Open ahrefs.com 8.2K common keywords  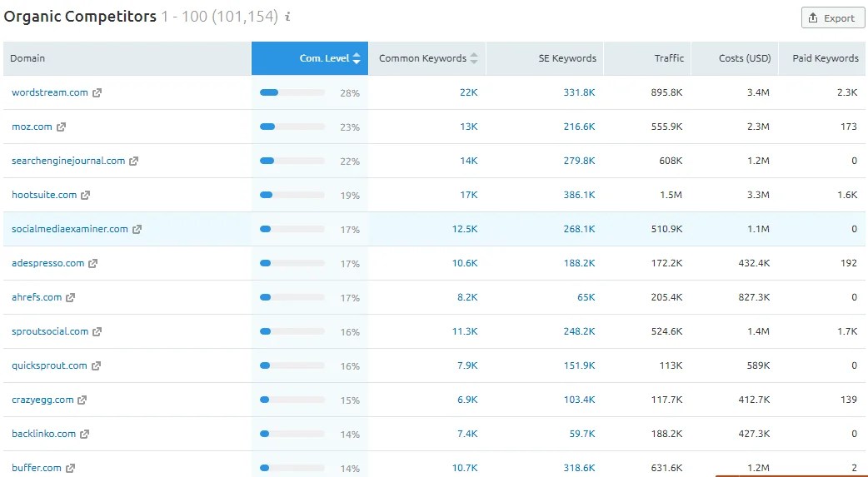click(x=467, y=297)
